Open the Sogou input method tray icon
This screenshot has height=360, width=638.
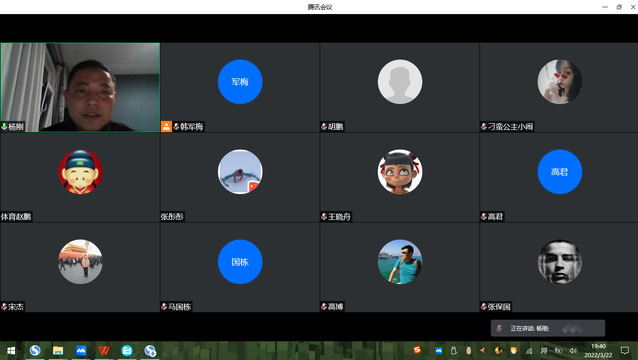pos(417,350)
